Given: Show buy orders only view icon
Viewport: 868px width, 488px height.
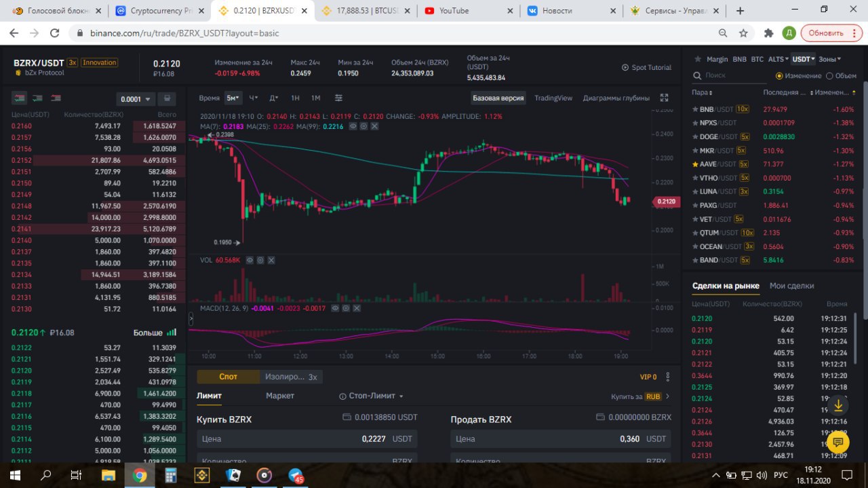Looking at the screenshot, I should (x=37, y=98).
